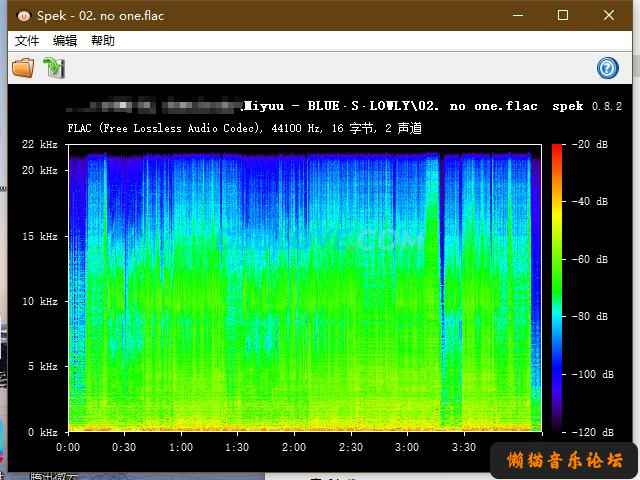The image size is (640, 480).
Task: Click the save spectrogram icon
Action: [54, 68]
